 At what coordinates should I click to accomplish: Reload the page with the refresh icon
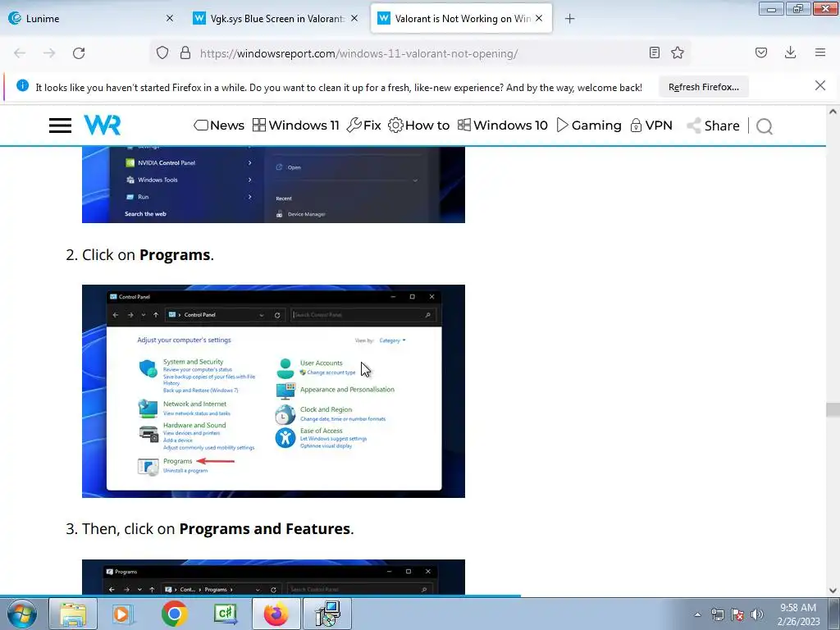79,53
